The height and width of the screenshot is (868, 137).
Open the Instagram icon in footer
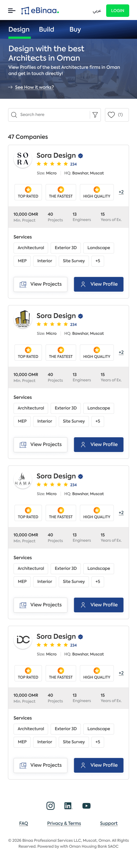pyautogui.click(x=50, y=806)
